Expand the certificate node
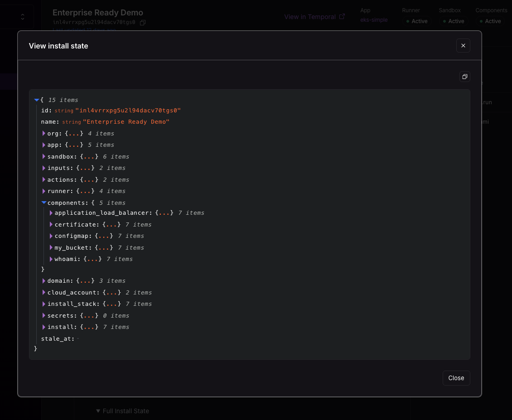Image resolution: width=512 pixels, height=420 pixels. [51, 224]
